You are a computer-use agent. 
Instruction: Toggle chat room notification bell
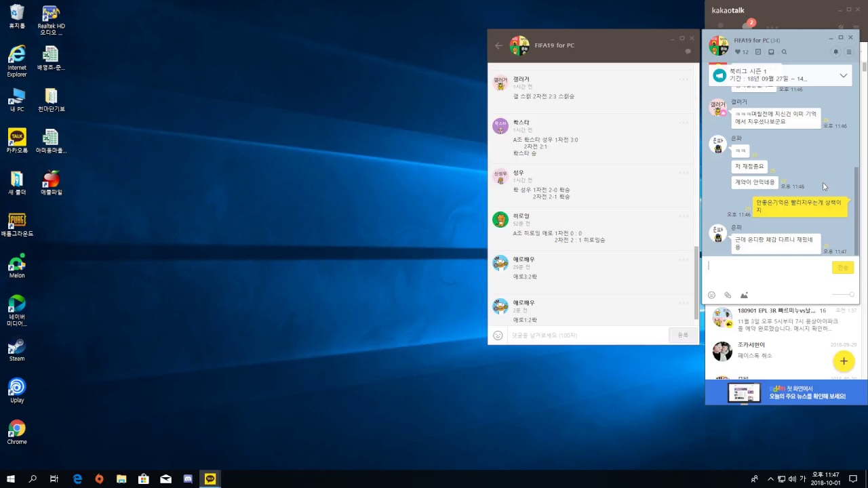point(836,52)
